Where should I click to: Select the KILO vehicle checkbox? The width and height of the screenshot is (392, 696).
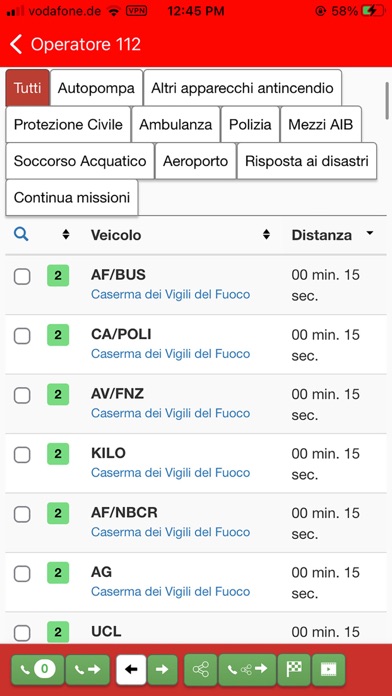pyautogui.click(x=22, y=455)
